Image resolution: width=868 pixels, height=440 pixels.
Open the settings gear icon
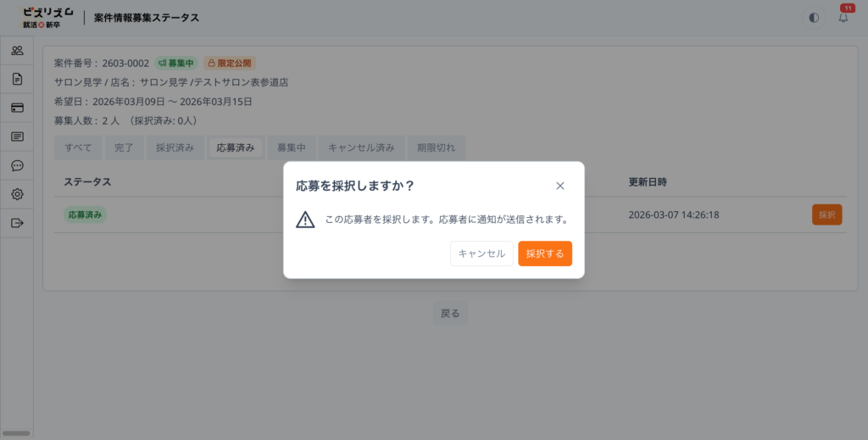pyautogui.click(x=17, y=194)
